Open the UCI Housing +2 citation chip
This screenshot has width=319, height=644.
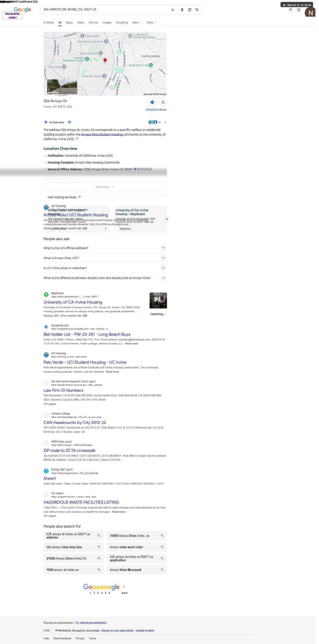point(143,169)
